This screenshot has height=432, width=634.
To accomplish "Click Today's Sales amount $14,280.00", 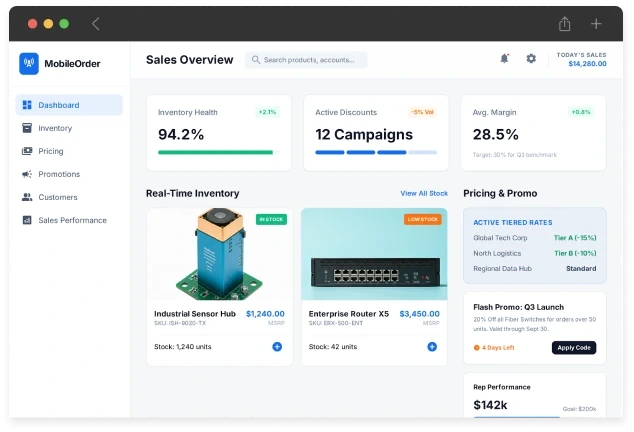I will [x=588, y=64].
